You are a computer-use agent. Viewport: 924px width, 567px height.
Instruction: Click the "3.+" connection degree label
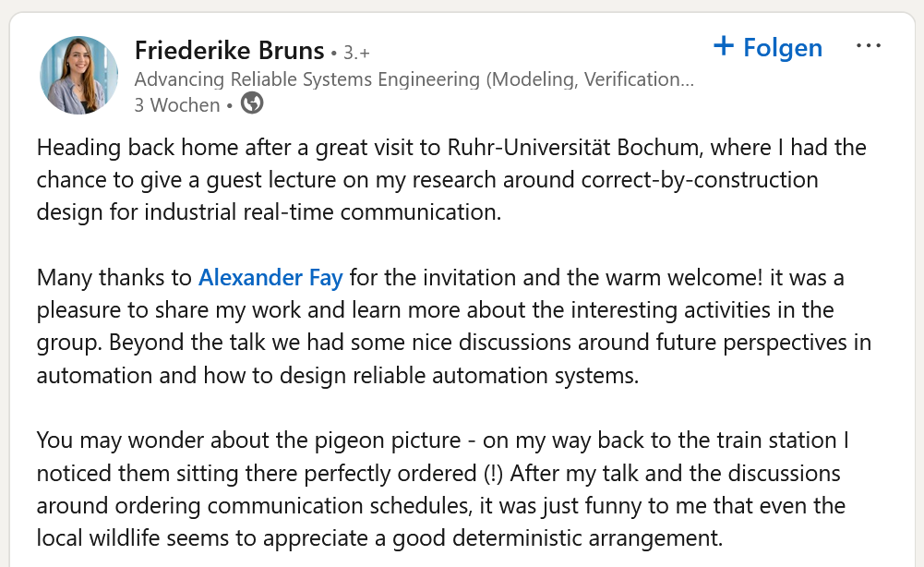[356, 53]
